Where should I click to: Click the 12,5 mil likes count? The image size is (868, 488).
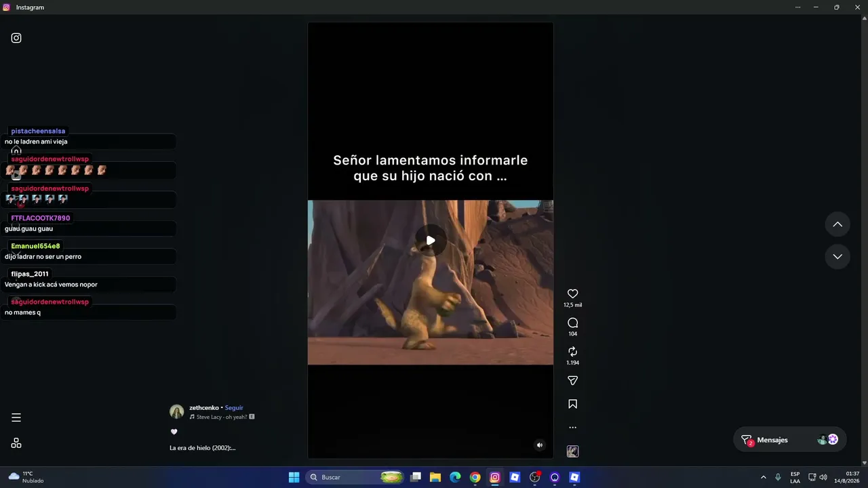[573, 305]
